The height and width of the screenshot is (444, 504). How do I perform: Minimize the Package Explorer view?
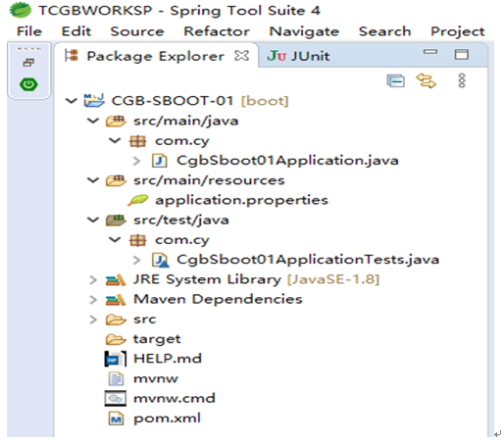430,52
